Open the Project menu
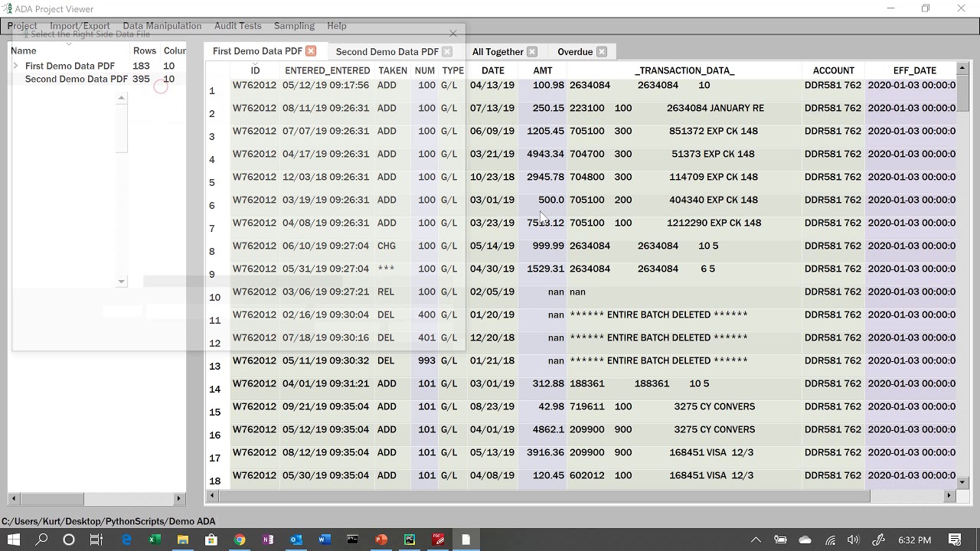Screen dimensions: 980x551 click(x=22, y=26)
